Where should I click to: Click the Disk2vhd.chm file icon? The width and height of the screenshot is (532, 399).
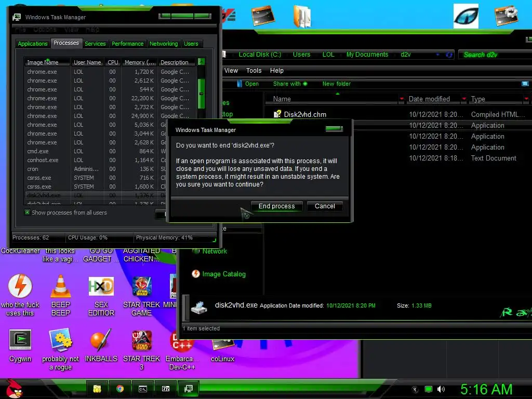tap(277, 114)
